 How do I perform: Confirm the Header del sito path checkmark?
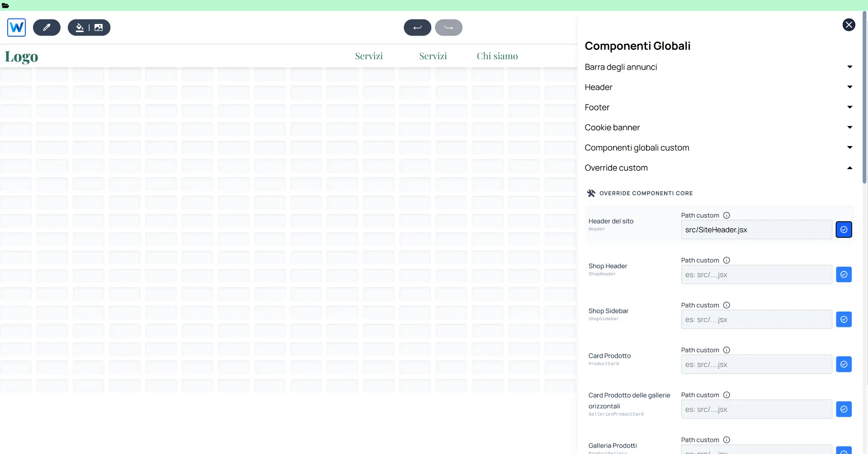[844, 230]
